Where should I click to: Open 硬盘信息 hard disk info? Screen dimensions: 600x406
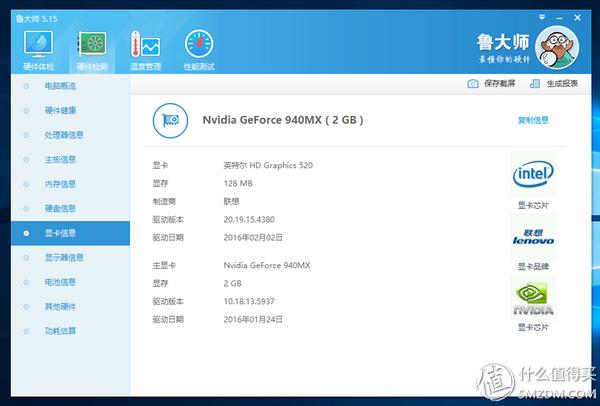click(60, 208)
